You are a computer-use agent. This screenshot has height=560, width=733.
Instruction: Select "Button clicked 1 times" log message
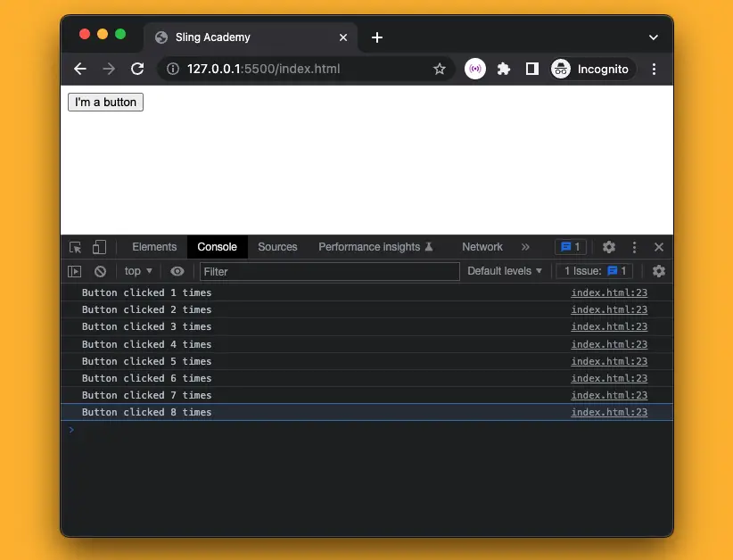coord(147,292)
